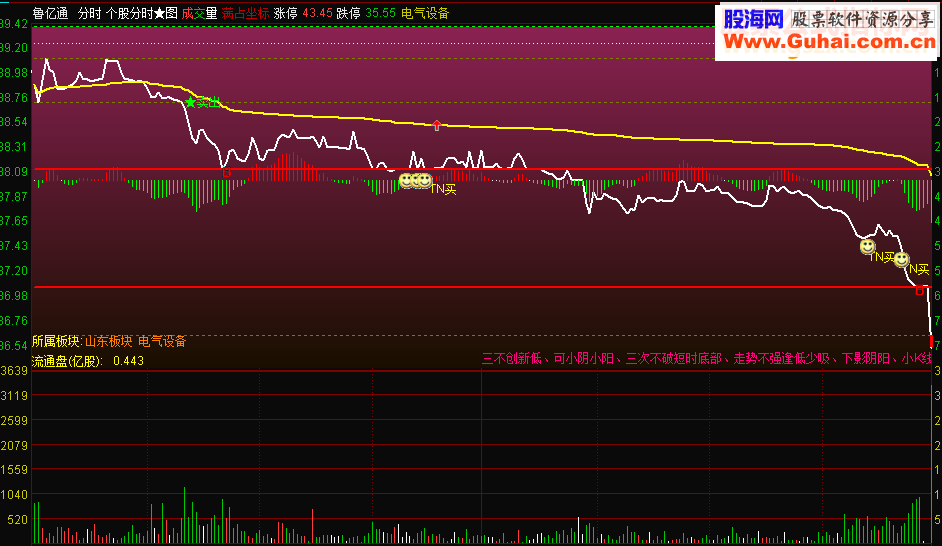Click the 520 volume axis label
The height and width of the screenshot is (546, 942).
coord(18,520)
